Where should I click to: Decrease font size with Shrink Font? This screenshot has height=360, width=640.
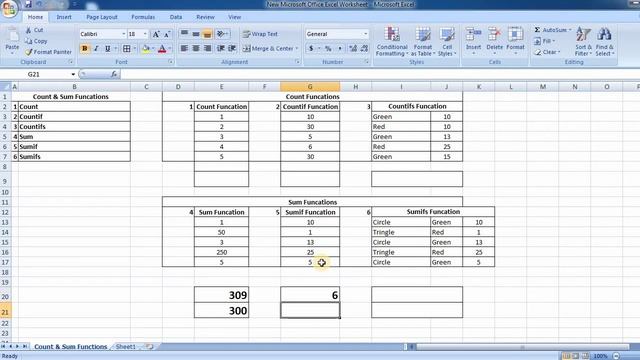[x=167, y=34]
